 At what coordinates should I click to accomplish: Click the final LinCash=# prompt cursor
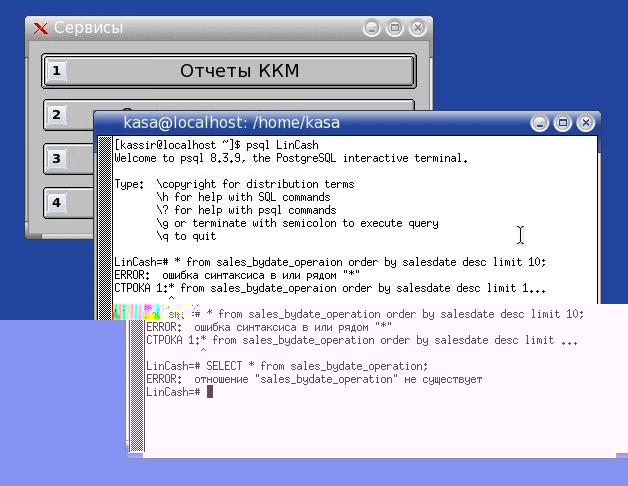[x=210, y=392]
